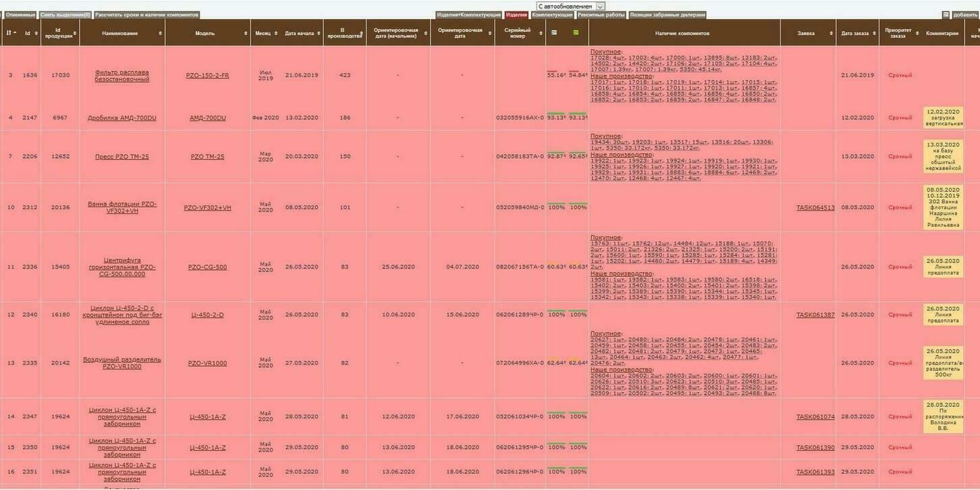Click the row number sort icon
Image resolution: width=980 pixels, height=490 pixels.
9,33
